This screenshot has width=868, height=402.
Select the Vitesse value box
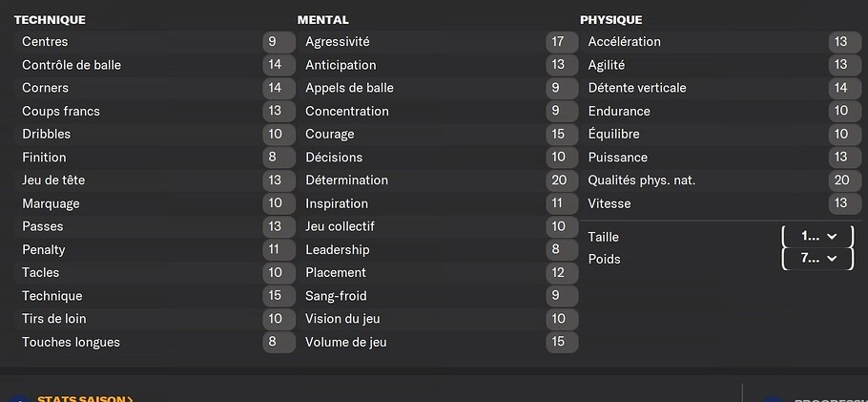coord(844,203)
